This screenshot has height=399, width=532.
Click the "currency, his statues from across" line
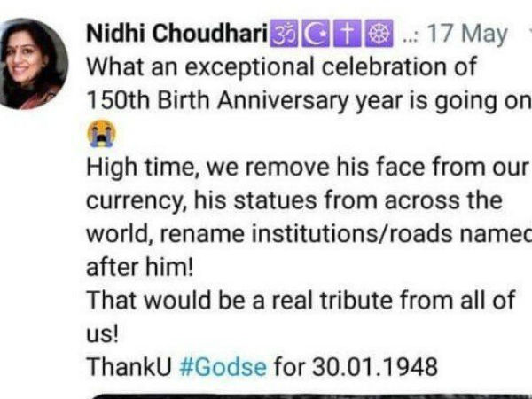pyautogui.click(x=294, y=200)
